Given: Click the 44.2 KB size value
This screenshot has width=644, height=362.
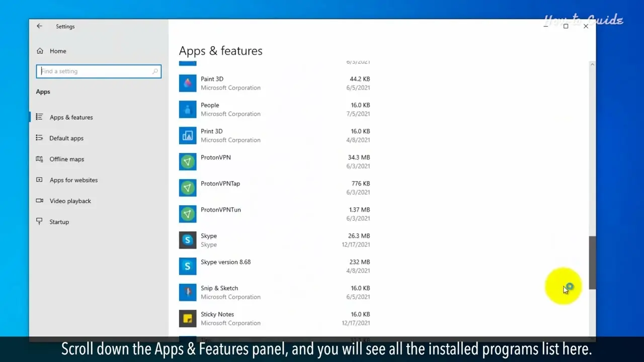Looking at the screenshot, I should pyautogui.click(x=360, y=79).
